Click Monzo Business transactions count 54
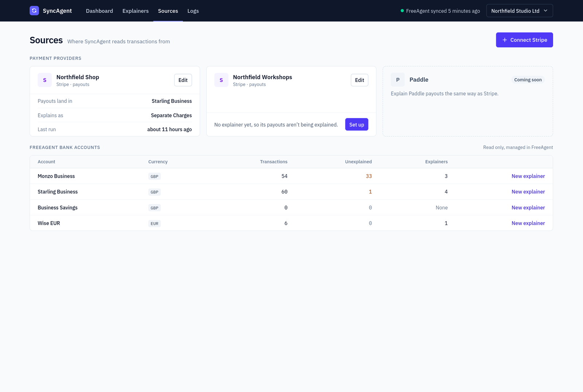 (x=285, y=176)
